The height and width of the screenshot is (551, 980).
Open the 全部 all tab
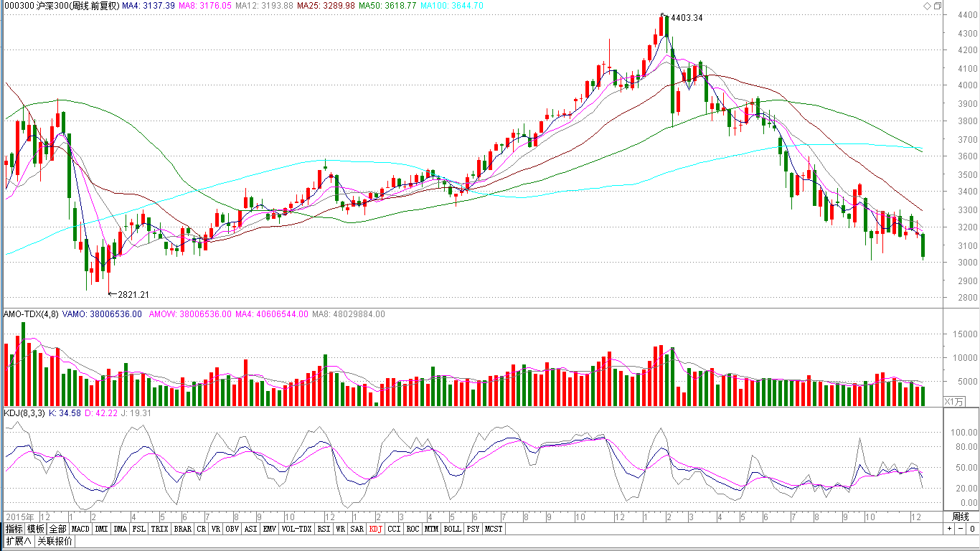point(58,529)
